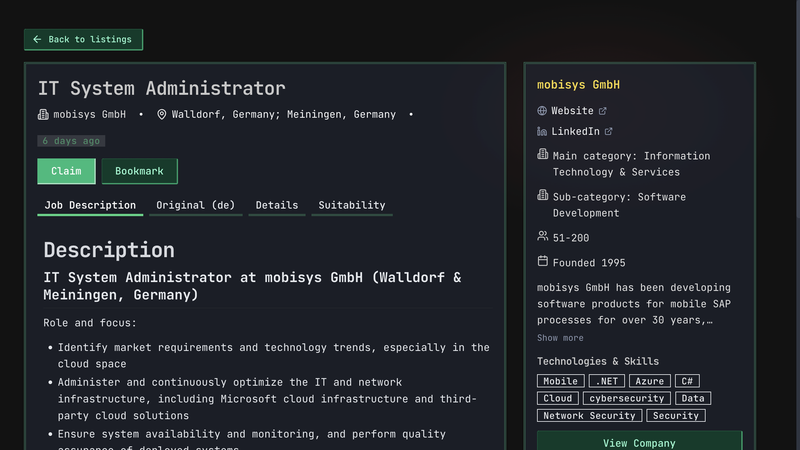Click the .NET skill tag

tap(606, 381)
